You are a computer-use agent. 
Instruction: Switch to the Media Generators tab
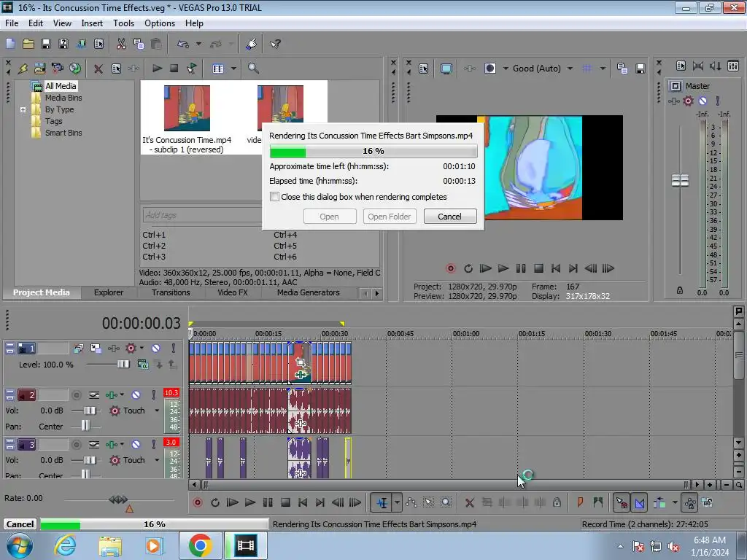point(309,293)
